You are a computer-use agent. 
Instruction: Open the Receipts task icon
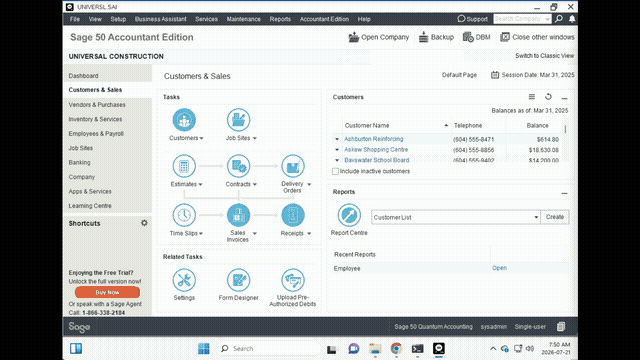click(x=293, y=215)
